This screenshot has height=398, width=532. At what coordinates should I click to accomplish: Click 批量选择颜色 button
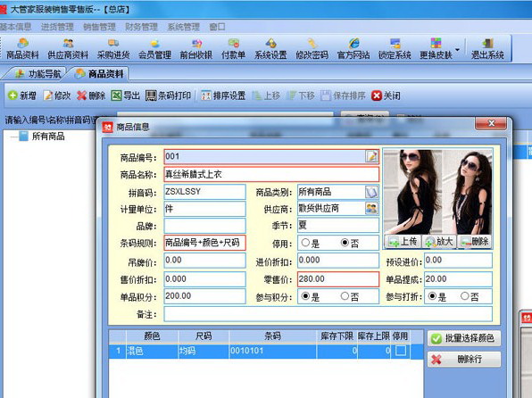464,338
